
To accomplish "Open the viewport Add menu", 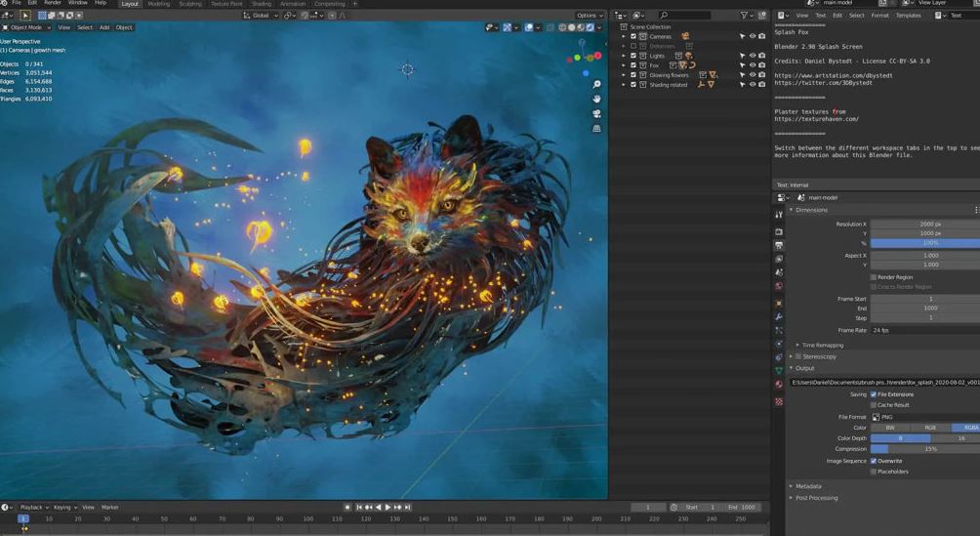I will (104, 27).
